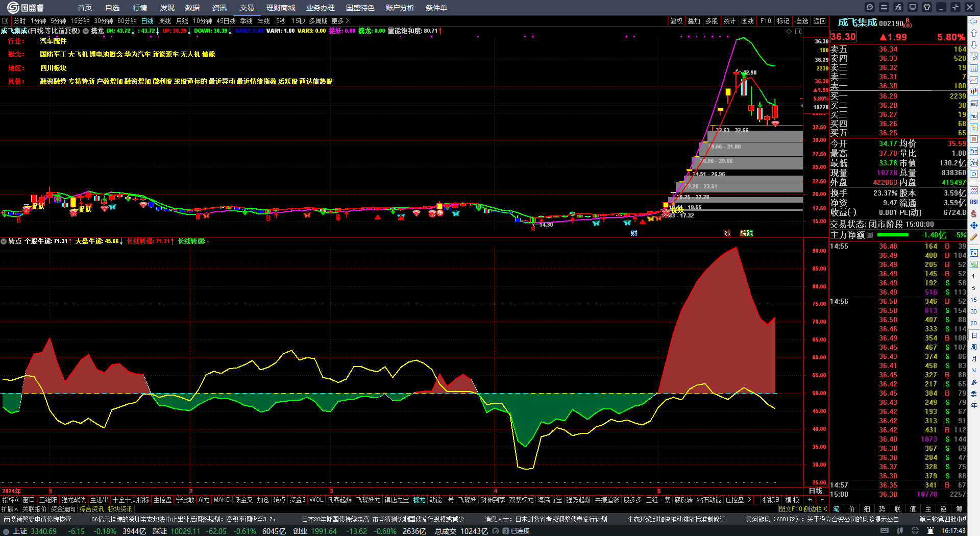Select the 月线 monthly period
The image size is (980, 536).
182,21
